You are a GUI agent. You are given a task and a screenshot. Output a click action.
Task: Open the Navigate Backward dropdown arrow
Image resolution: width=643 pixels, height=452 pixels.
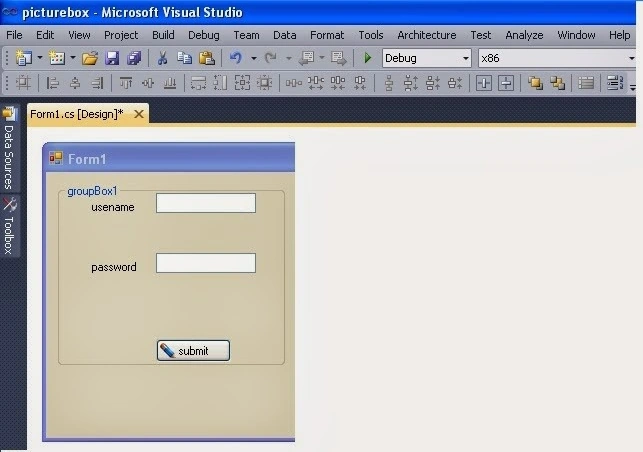322,58
